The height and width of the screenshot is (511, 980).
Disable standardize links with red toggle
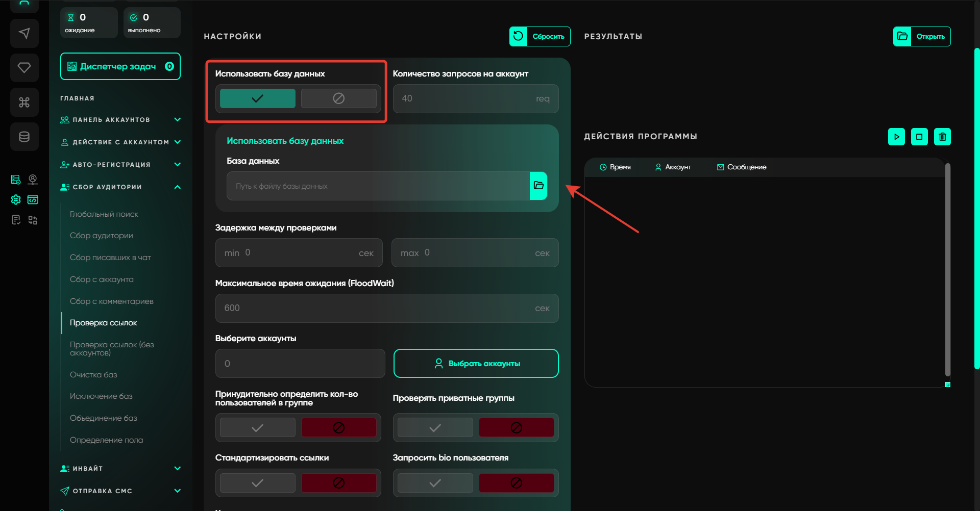tap(338, 483)
